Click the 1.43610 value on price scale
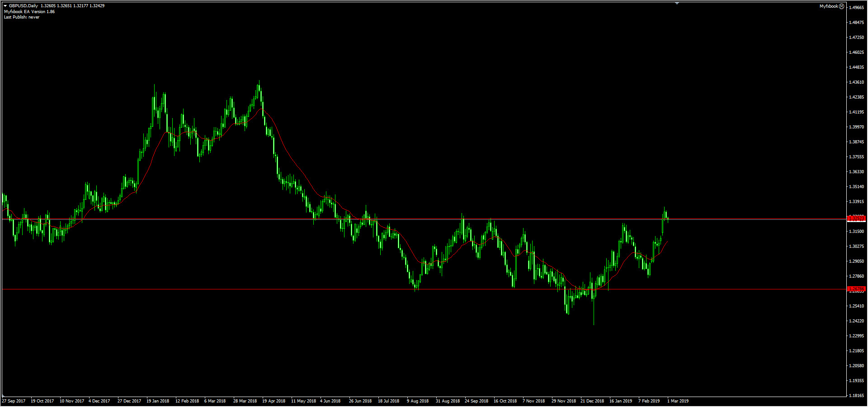Viewport: 868px width, 407px height. point(856,82)
